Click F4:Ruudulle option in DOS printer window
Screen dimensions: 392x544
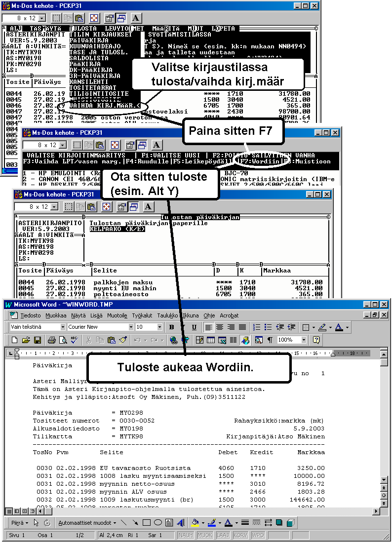[147, 161]
